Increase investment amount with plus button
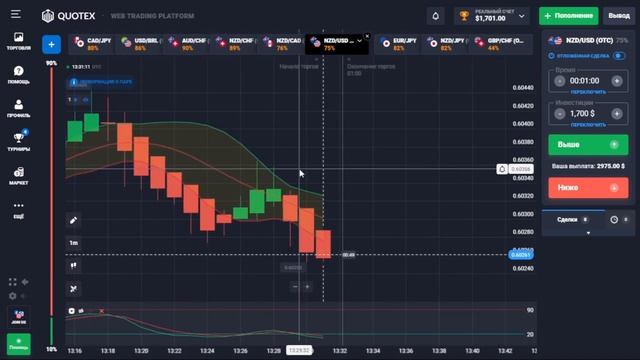 tap(617, 113)
